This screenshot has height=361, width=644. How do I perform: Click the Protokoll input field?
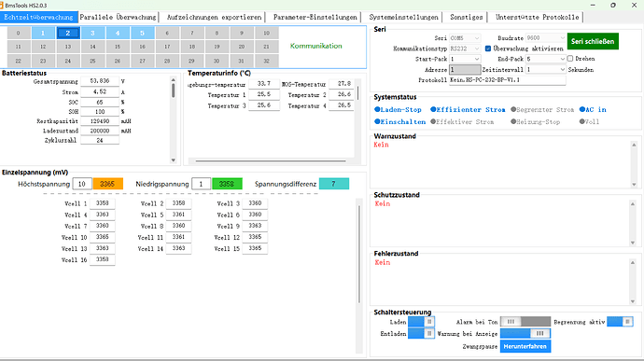tap(507, 80)
